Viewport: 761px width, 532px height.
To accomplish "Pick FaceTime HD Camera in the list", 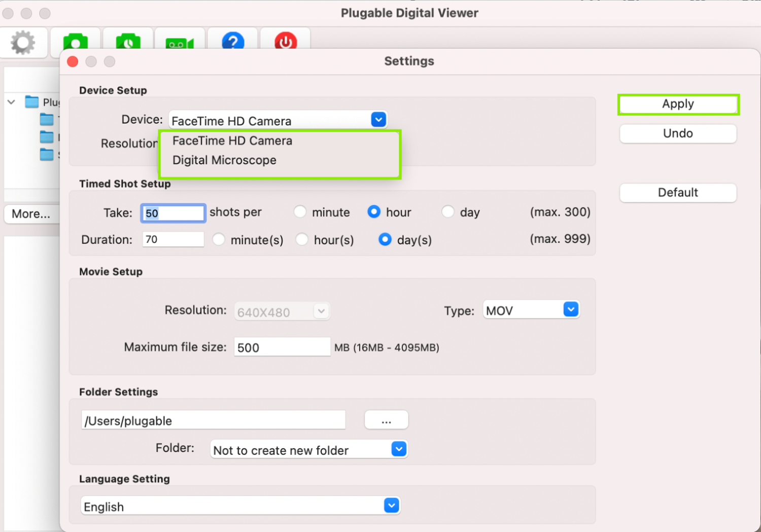I will point(232,141).
